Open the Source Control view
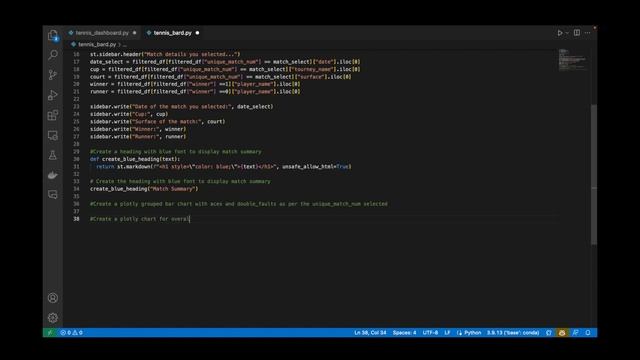Viewport: 640px width, 360px height. (x=53, y=75)
